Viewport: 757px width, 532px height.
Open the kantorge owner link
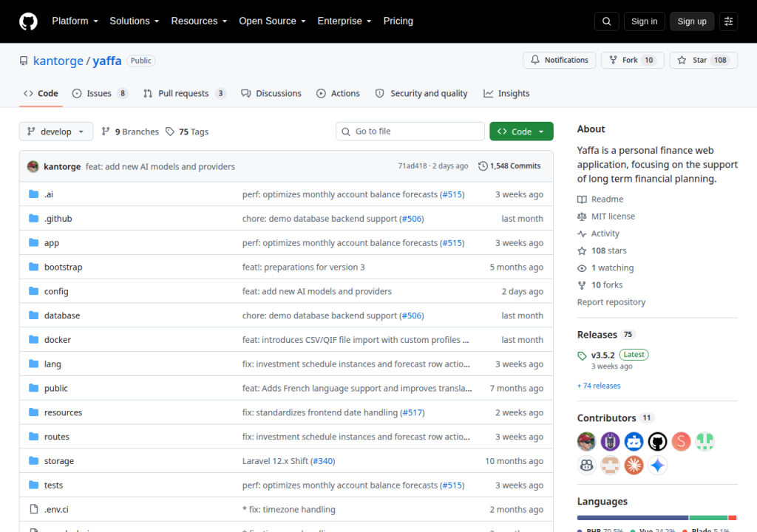click(58, 61)
